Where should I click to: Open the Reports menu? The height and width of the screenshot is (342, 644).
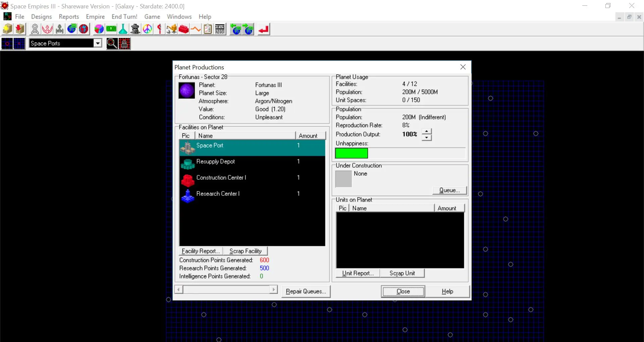69,17
